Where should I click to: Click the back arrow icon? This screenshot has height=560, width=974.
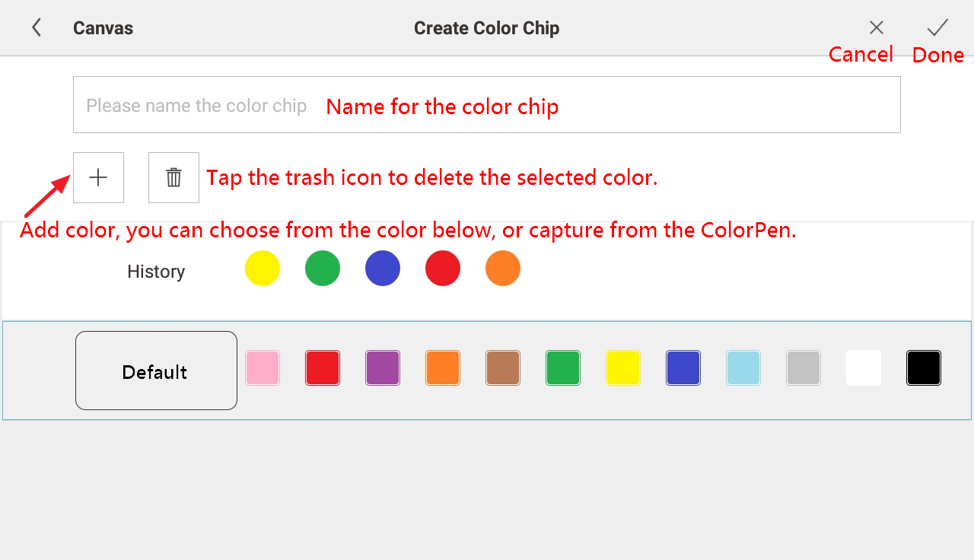tap(36, 28)
